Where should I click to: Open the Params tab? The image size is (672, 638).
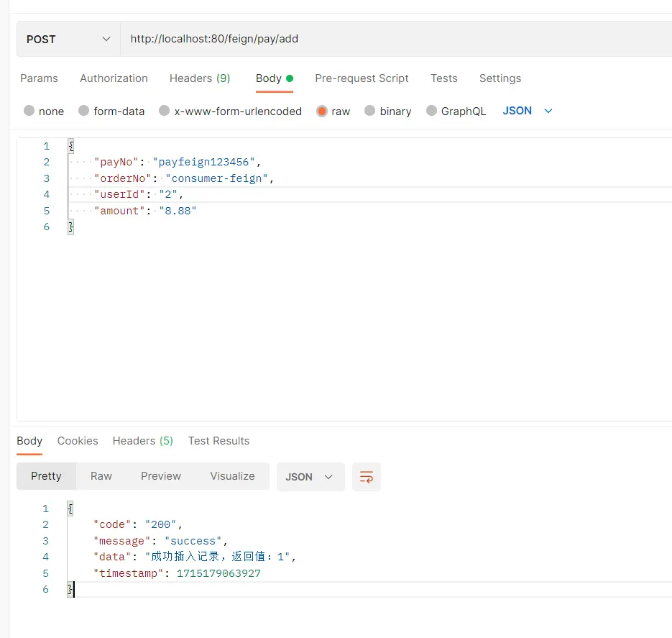click(39, 78)
